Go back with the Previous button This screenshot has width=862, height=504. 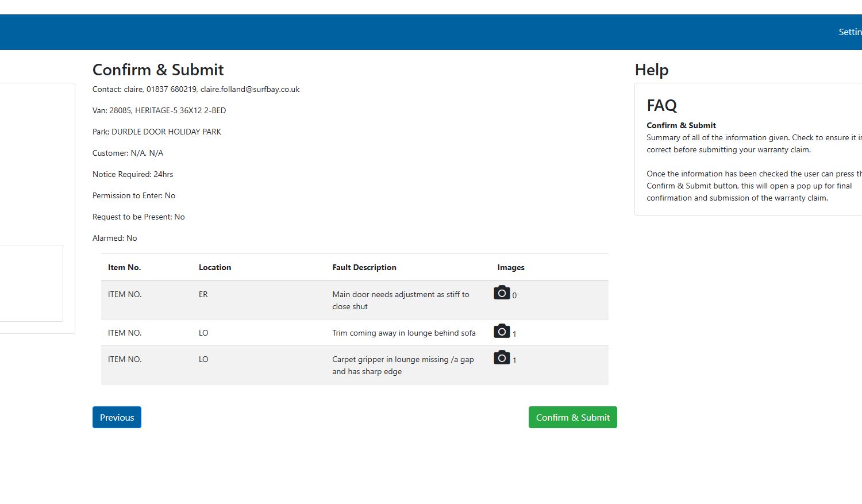tap(117, 417)
